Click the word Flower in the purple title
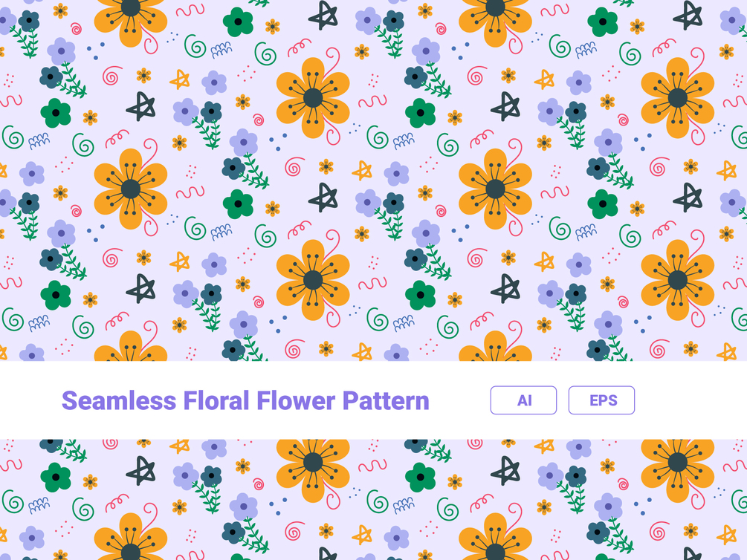This screenshot has width=747, height=560. click(x=296, y=400)
